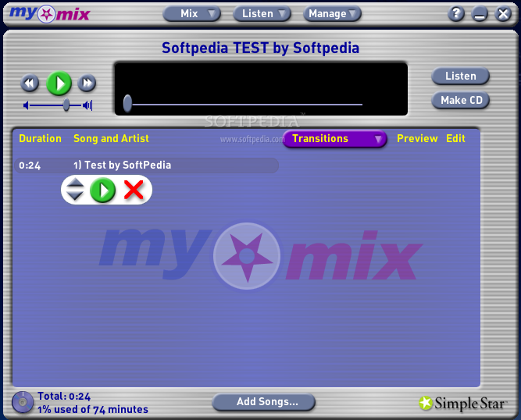Click the Preview column header
This screenshot has height=420, width=521.
click(x=417, y=138)
